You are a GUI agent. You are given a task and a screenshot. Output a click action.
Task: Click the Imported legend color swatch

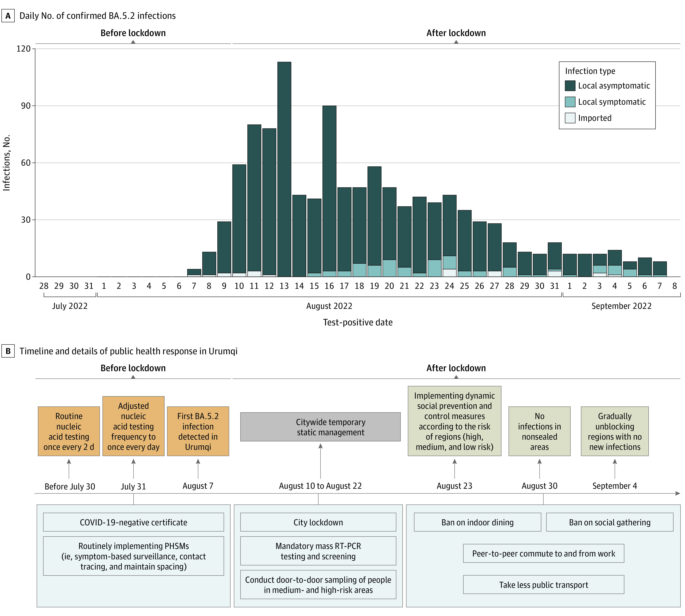click(570, 118)
